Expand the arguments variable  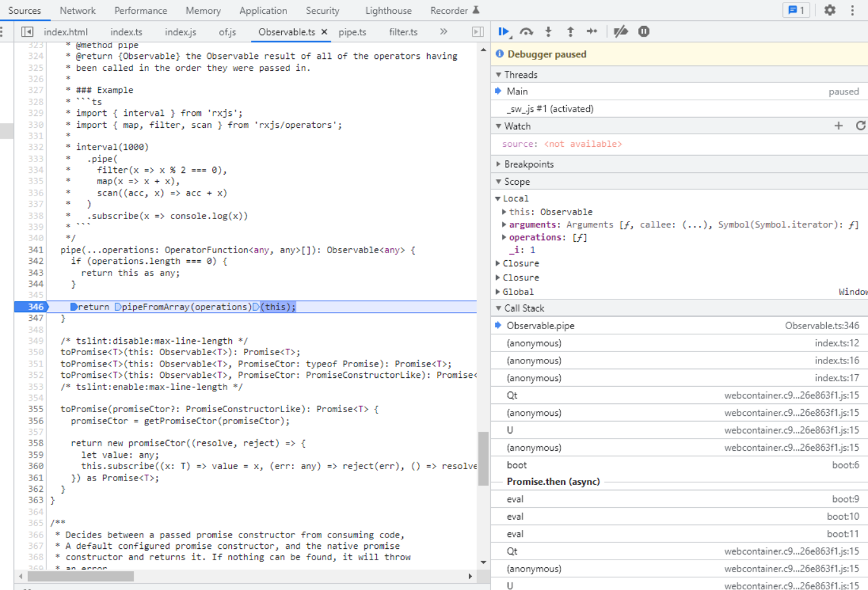coord(504,225)
